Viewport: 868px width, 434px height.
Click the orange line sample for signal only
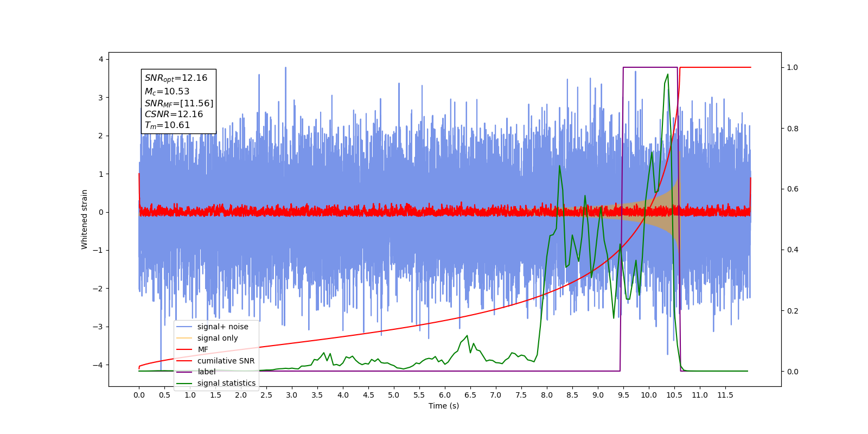[x=184, y=338]
